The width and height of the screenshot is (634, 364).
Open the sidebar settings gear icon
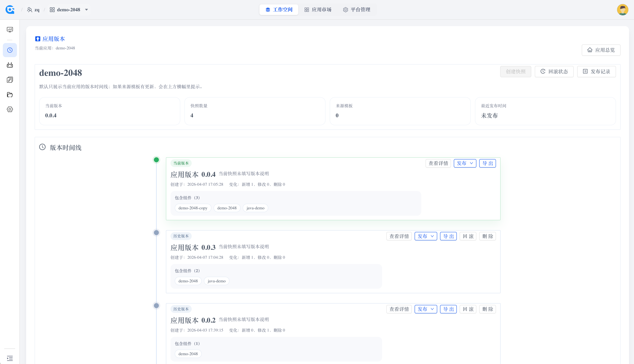10,109
